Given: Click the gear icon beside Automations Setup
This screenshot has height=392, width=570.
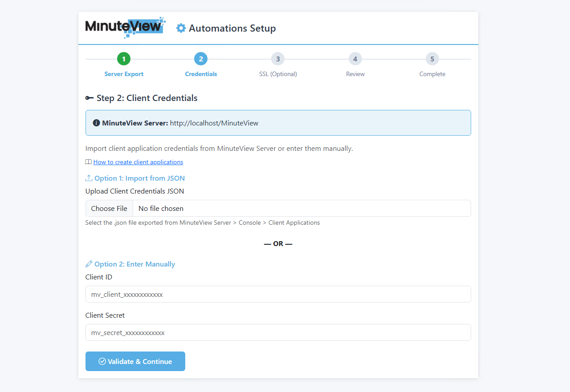Looking at the screenshot, I should coord(181,28).
